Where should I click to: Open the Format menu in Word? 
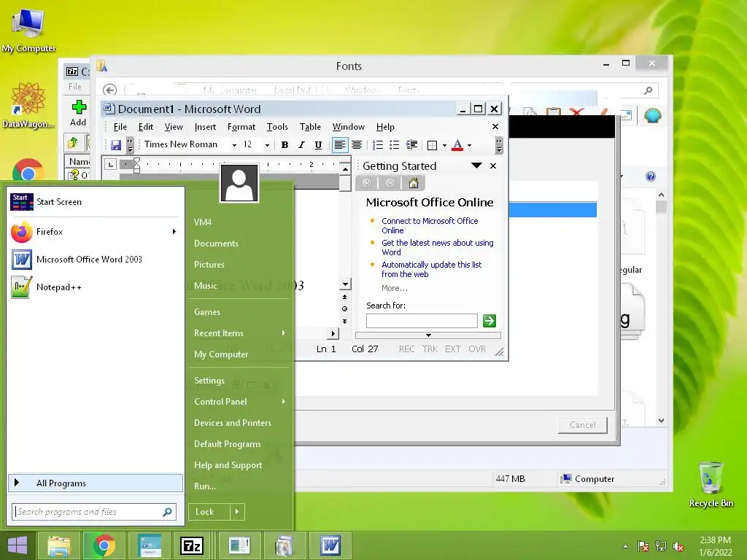pyautogui.click(x=241, y=127)
